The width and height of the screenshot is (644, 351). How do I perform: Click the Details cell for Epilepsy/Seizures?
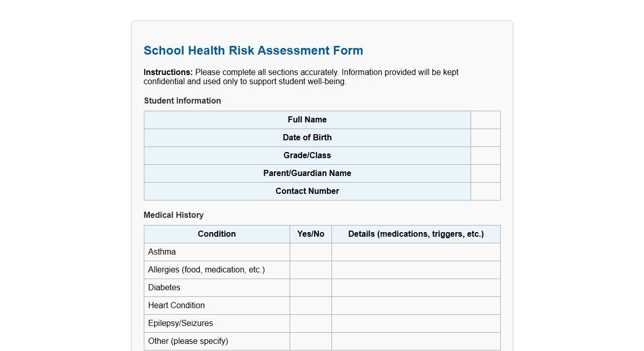point(416,323)
